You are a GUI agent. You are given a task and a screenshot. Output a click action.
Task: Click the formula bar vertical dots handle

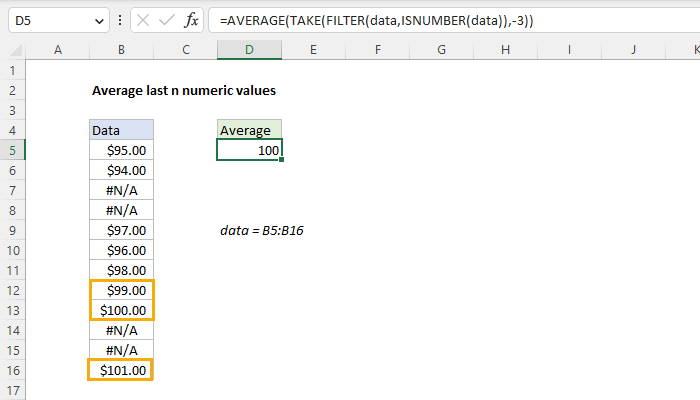coord(120,21)
